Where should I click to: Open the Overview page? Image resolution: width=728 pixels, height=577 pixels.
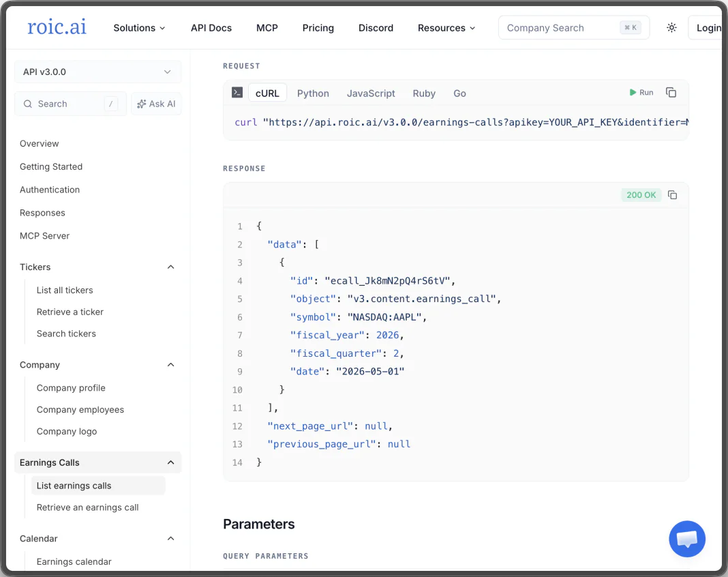click(40, 143)
